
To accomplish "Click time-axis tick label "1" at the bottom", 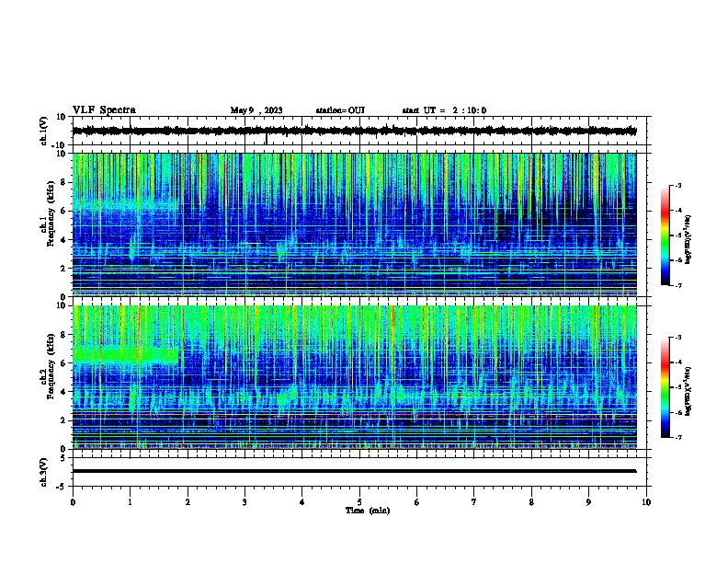I will [x=130, y=502].
